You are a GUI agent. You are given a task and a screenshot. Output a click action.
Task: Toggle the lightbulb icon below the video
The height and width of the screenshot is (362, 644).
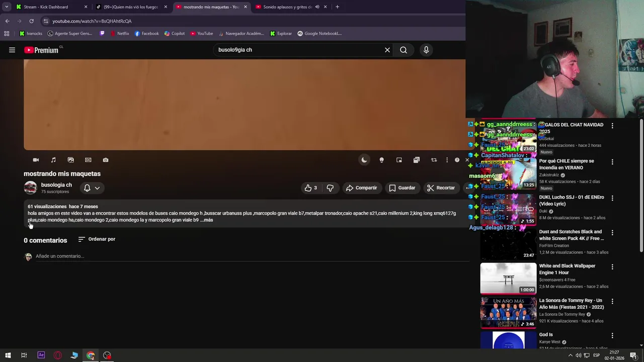381,160
